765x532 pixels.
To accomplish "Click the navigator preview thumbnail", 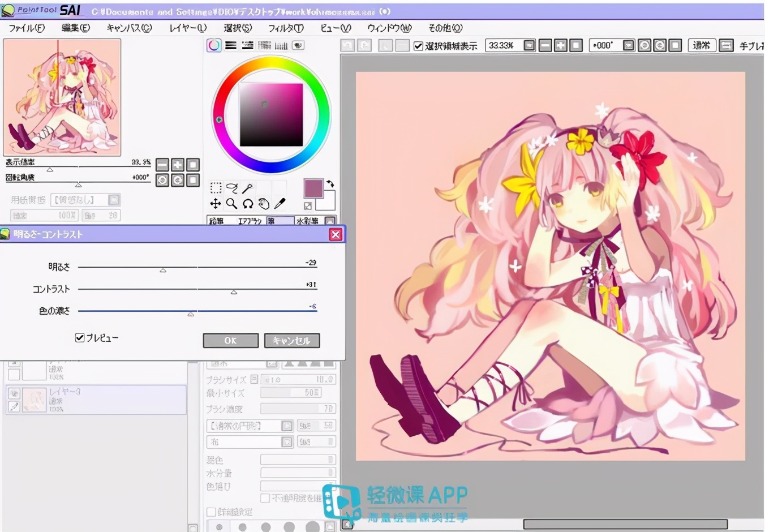I will pyautogui.click(x=62, y=97).
